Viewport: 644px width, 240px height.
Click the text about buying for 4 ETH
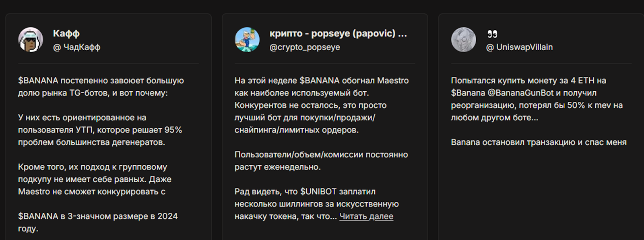[x=528, y=80]
